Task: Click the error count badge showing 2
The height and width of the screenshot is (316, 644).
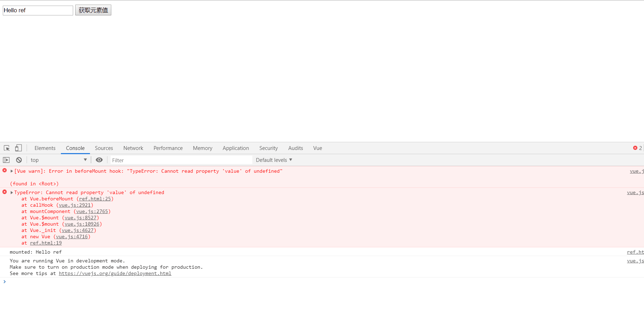Action: (637, 148)
